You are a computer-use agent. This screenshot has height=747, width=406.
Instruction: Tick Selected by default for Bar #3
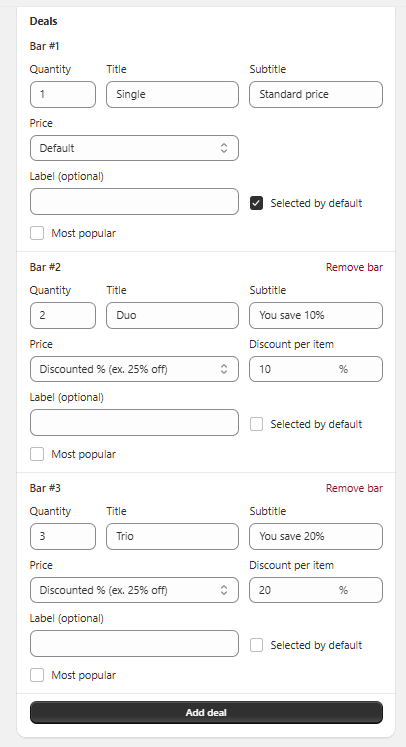256,646
